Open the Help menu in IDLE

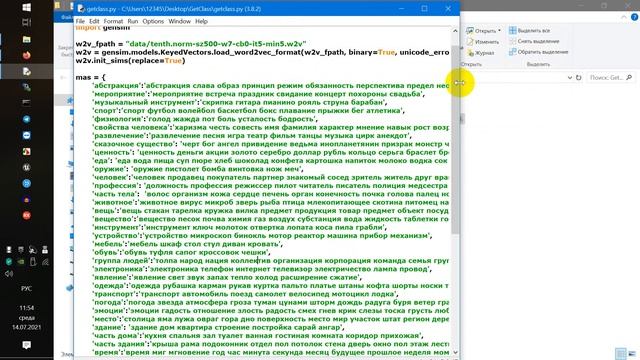click(201, 21)
